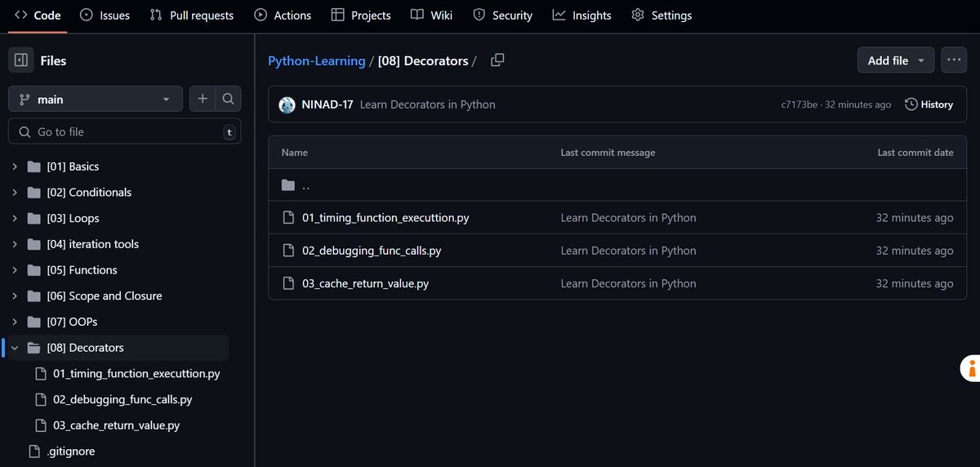Image resolution: width=980 pixels, height=467 pixels.
Task: Collapse the [08] Decorators folder chevron
Action: click(15, 348)
